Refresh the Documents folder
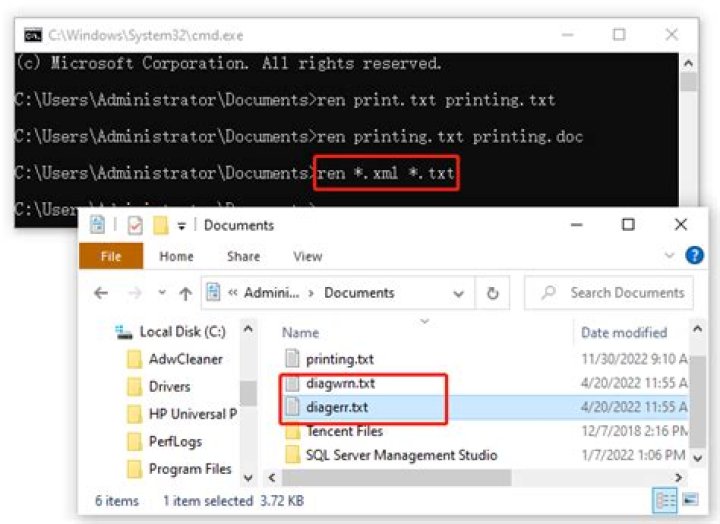The image size is (720, 524). pos(492,293)
